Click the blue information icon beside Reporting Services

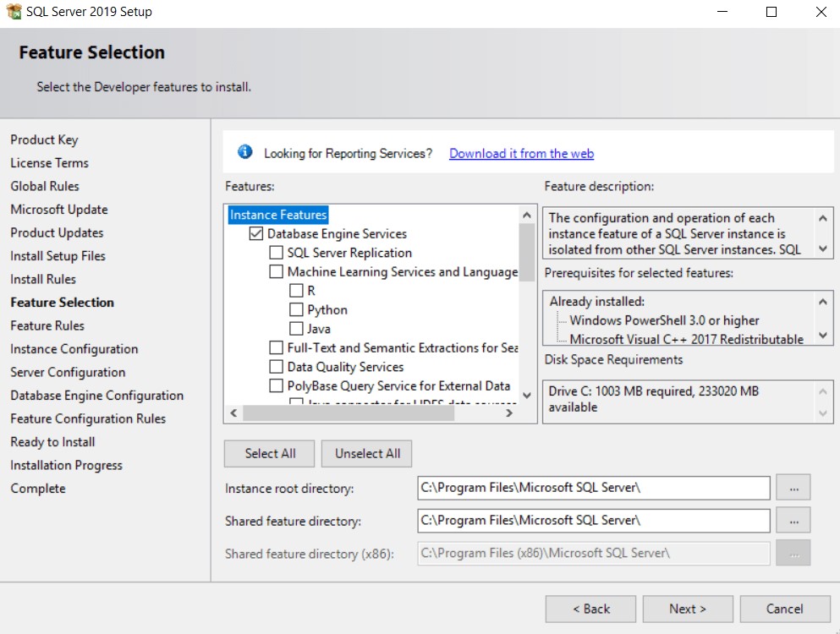(x=244, y=153)
